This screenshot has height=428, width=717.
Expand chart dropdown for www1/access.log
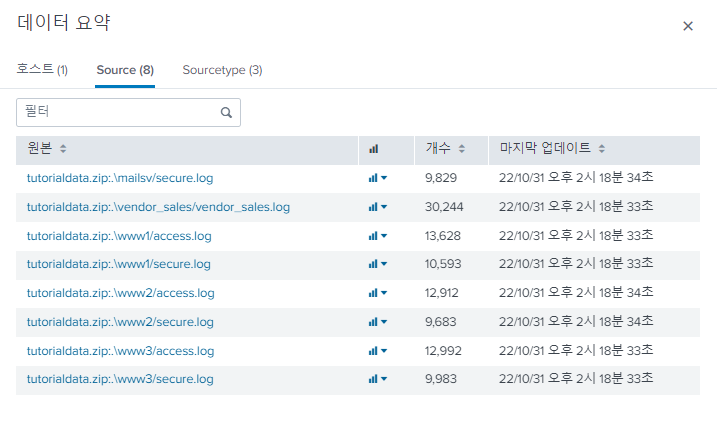[378, 236]
